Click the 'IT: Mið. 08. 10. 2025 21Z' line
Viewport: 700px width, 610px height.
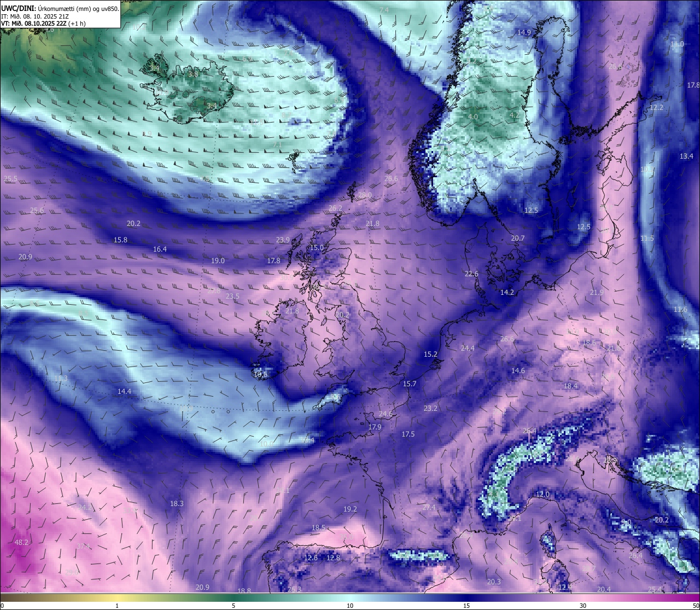coord(36,16)
